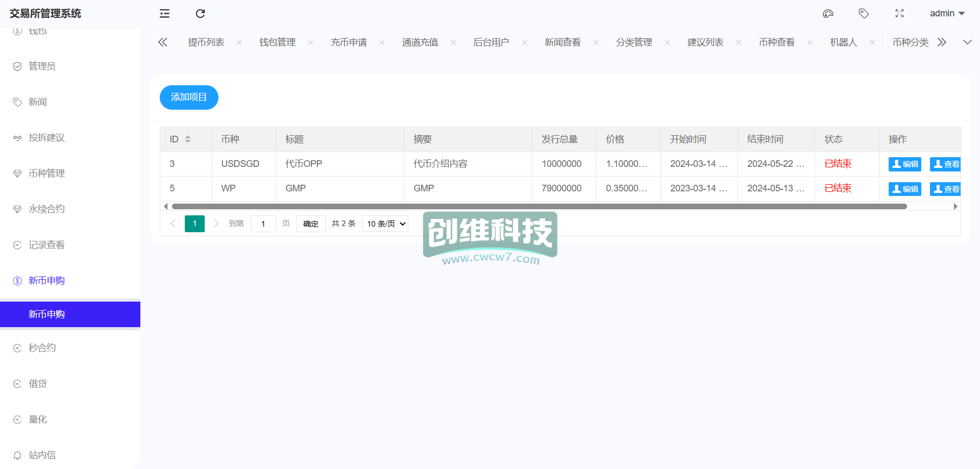Screen dimensions: 980x469
Task: Open the theme palette icon
Action: pos(828,14)
